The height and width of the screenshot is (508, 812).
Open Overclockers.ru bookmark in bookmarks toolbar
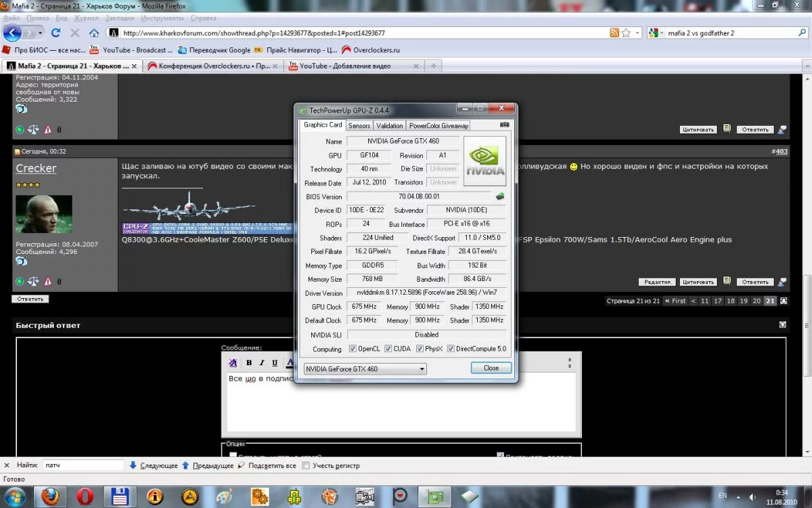(371, 50)
